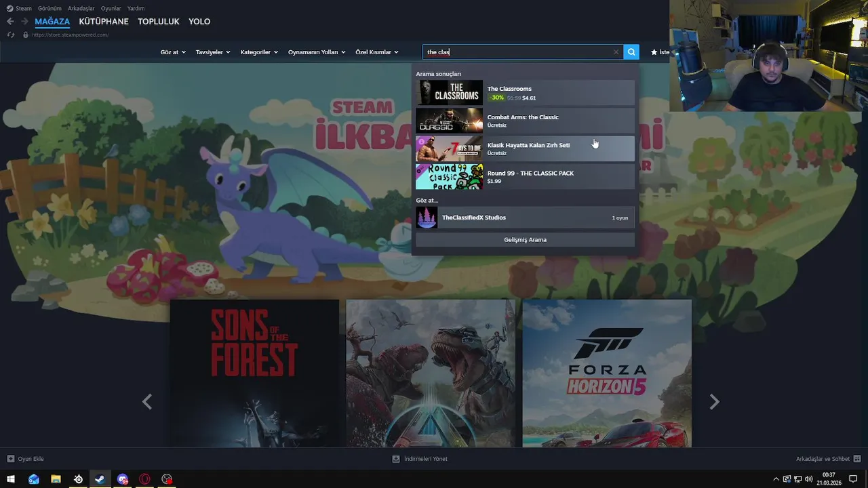Viewport: 868px width, 488px height.
Task: Open the Windows notification center
Action: pos(853,479)
